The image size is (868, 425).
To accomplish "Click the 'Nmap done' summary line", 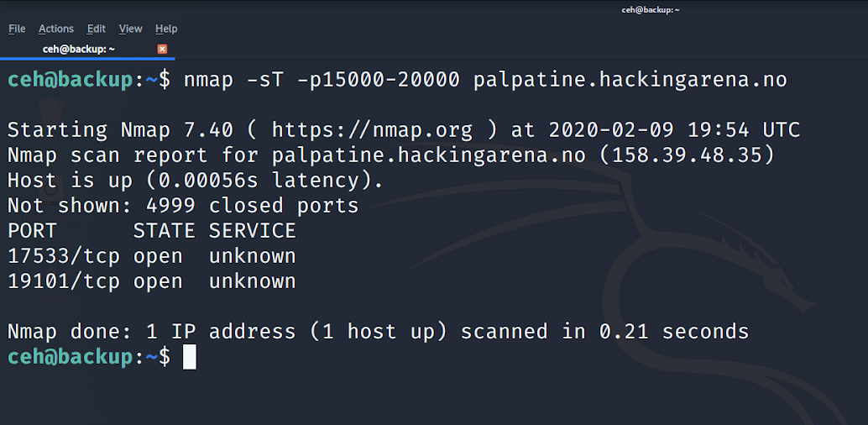I will (x=378, y=332).
